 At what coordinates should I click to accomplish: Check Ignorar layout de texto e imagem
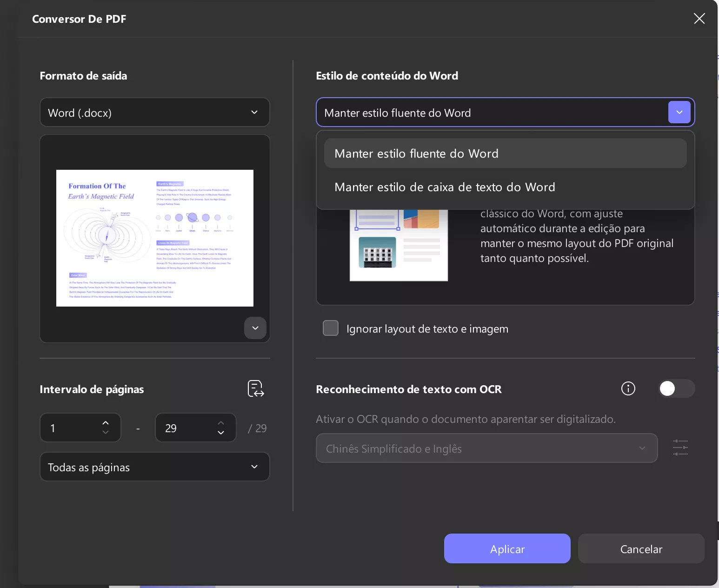331,328
